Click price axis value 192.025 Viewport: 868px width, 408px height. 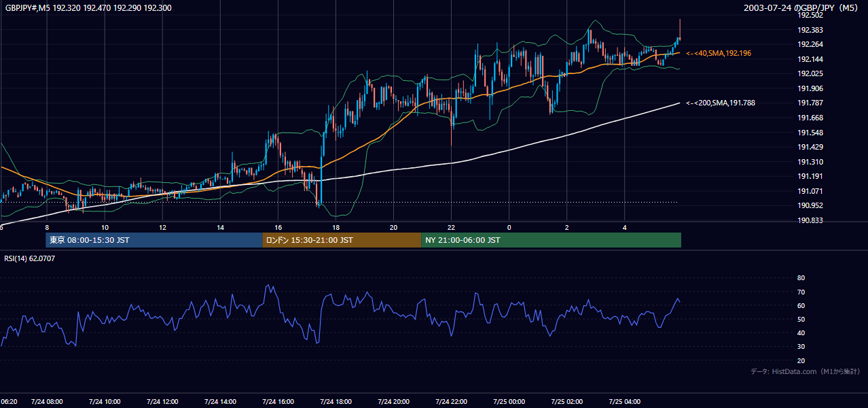810,73
